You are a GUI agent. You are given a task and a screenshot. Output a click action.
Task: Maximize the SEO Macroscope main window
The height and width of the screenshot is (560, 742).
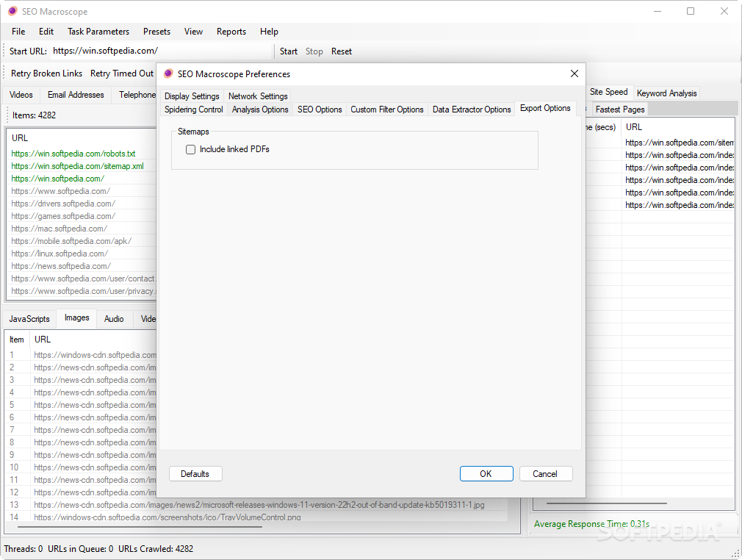click(691, 11)
